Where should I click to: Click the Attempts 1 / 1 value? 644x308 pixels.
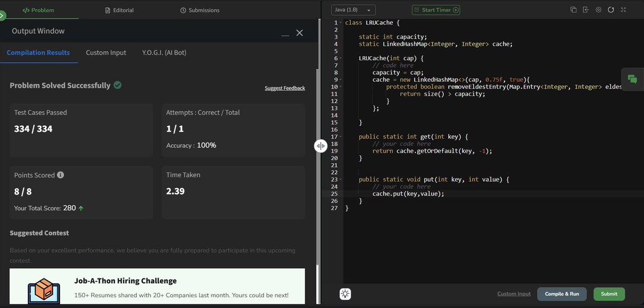click(175, 128)
